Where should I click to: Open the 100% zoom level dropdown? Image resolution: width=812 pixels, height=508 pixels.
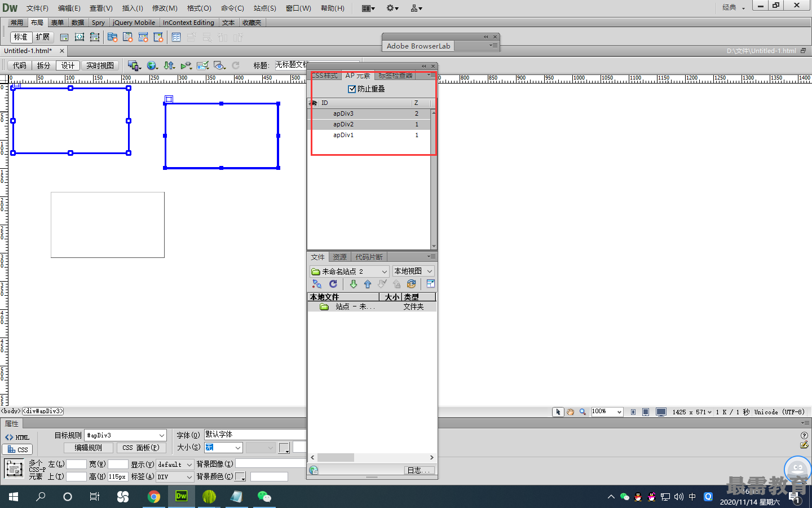point(607,412)
